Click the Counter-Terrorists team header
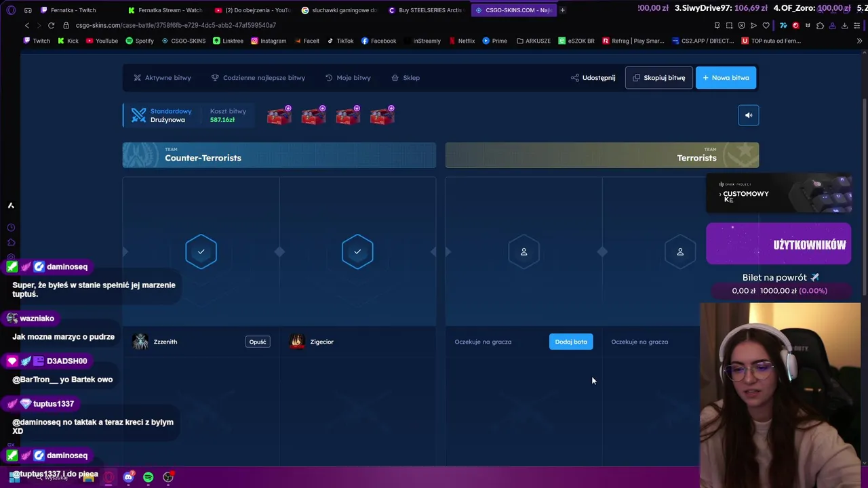The width and height of the screenshot is (868, 488). tap(279, 155)
